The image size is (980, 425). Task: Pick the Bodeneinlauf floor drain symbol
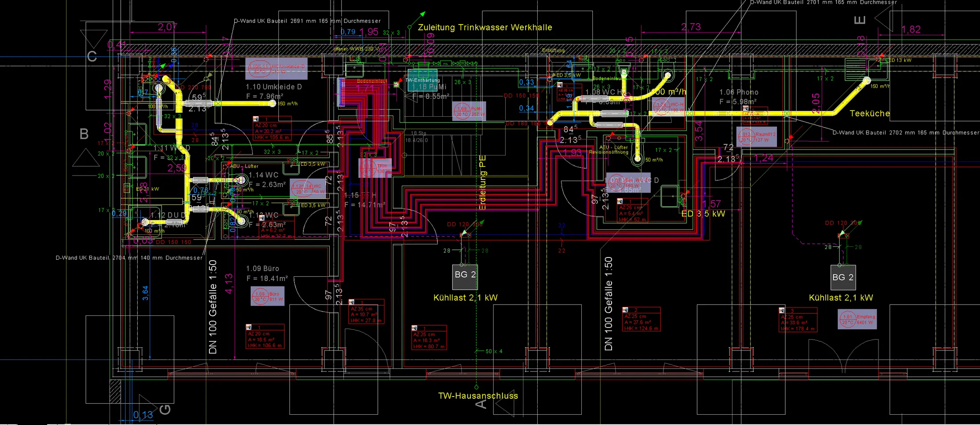396,85
